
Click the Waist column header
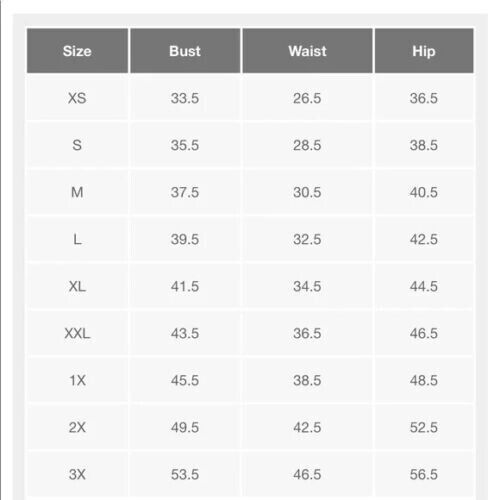307,51
